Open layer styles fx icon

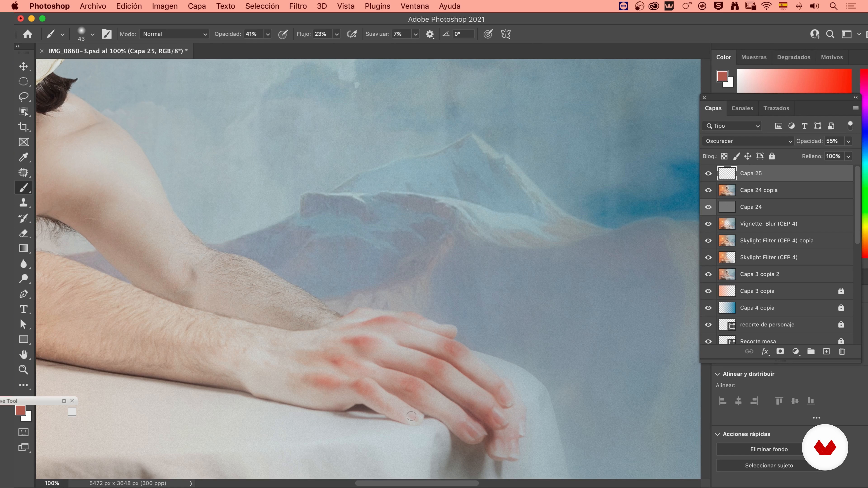tap(765, 352)
